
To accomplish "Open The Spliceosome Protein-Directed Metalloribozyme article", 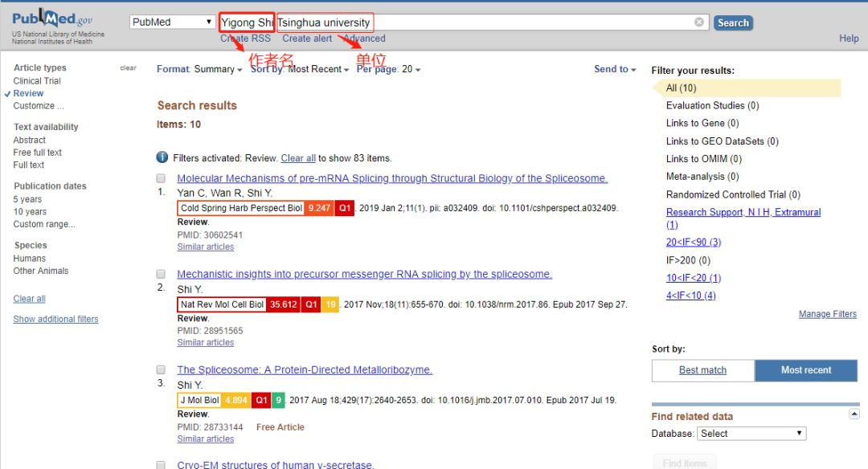I will 305,369.
